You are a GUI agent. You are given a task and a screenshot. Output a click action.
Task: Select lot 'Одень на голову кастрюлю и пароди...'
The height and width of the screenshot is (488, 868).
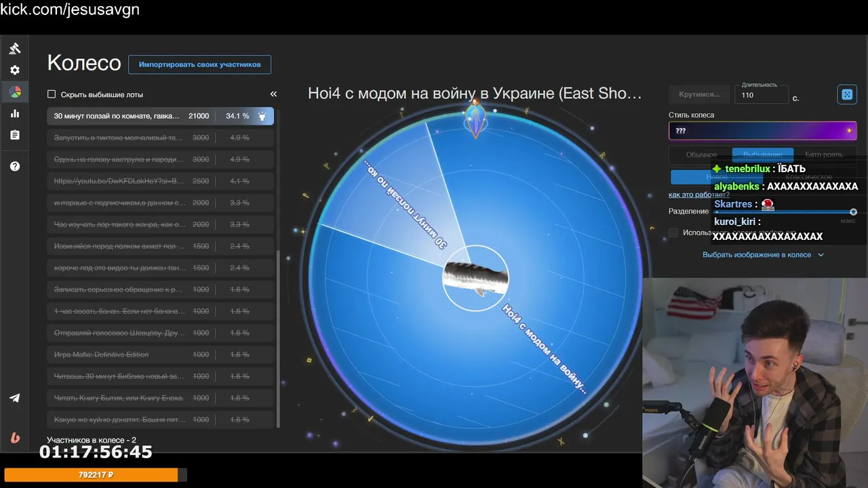pyautogui.click(x=161, y=159)
